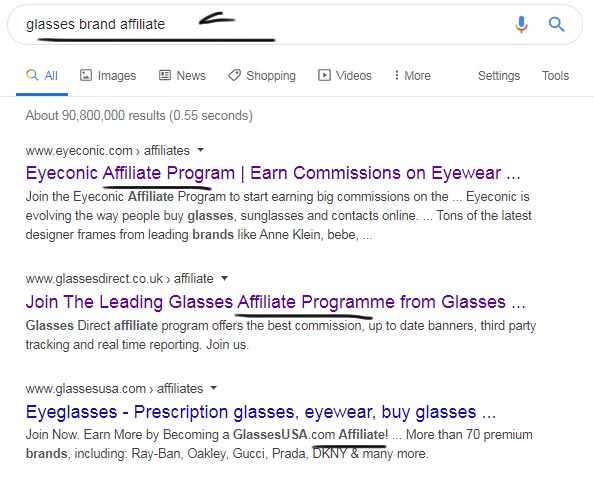Click the three-dot More icon
Viewport: 594px width, 486px height.
(396, 75)
